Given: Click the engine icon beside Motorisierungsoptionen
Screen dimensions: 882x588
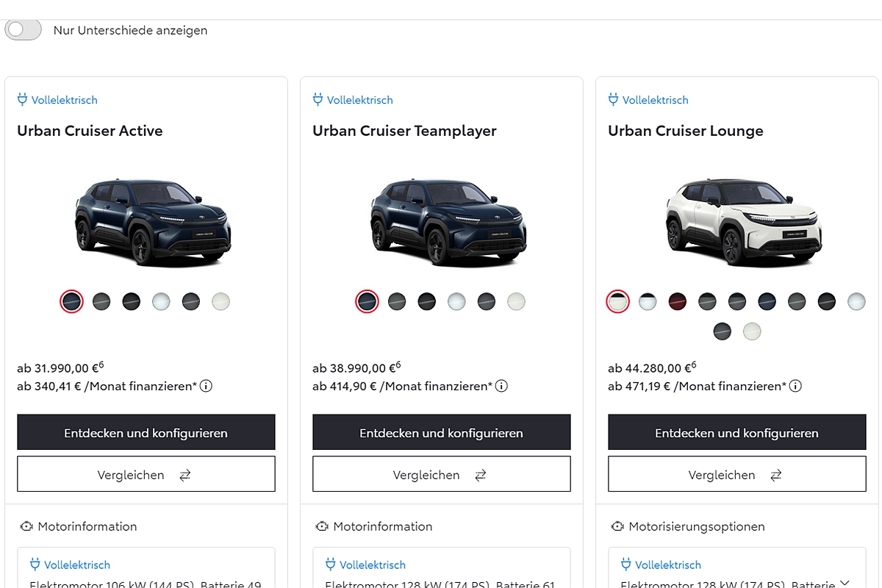Looking at the screenshot, I should click(x=617, y=526).
